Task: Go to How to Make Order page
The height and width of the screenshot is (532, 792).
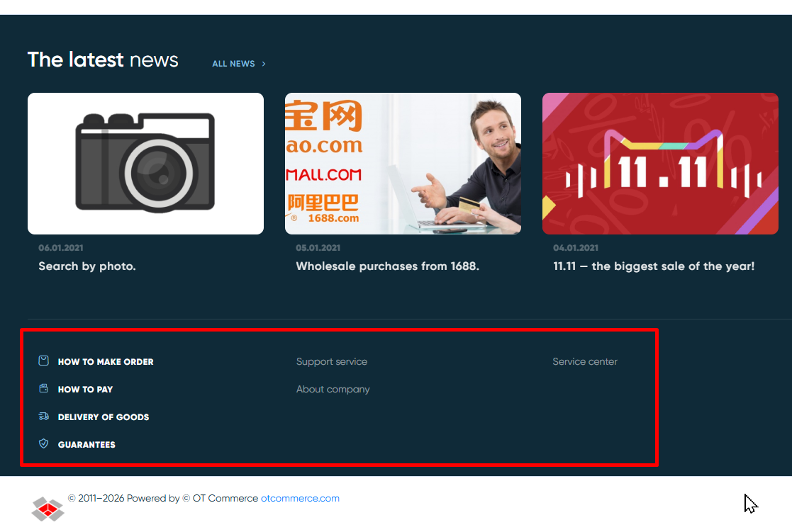Action: click(106, 362)
